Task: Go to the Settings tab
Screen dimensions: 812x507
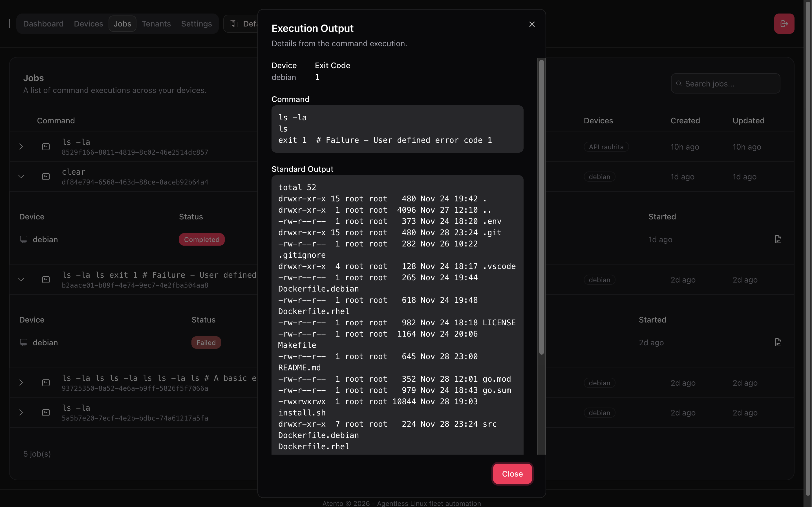Action: tap(196, 24)
